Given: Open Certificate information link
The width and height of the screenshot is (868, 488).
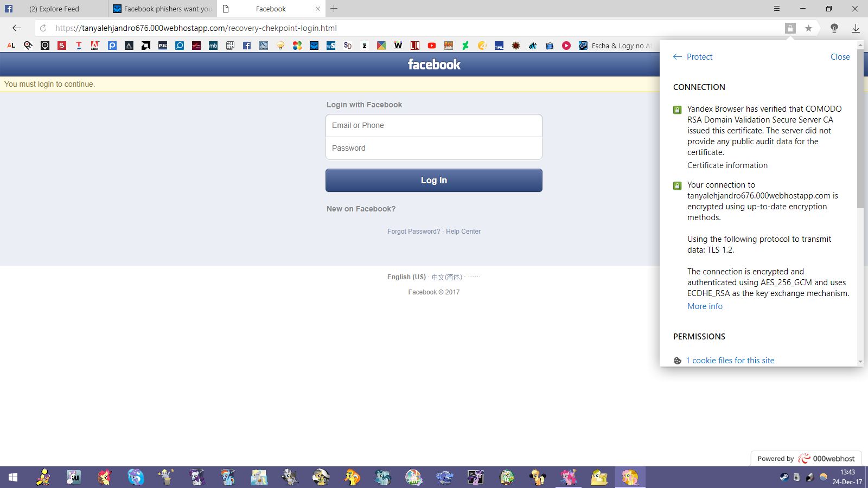Looking at the screenshot, I should 727,165.
